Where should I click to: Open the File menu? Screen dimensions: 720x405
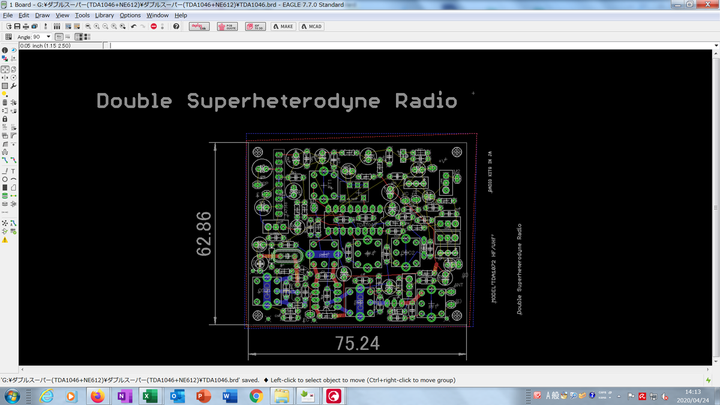(x=8, y=16)
